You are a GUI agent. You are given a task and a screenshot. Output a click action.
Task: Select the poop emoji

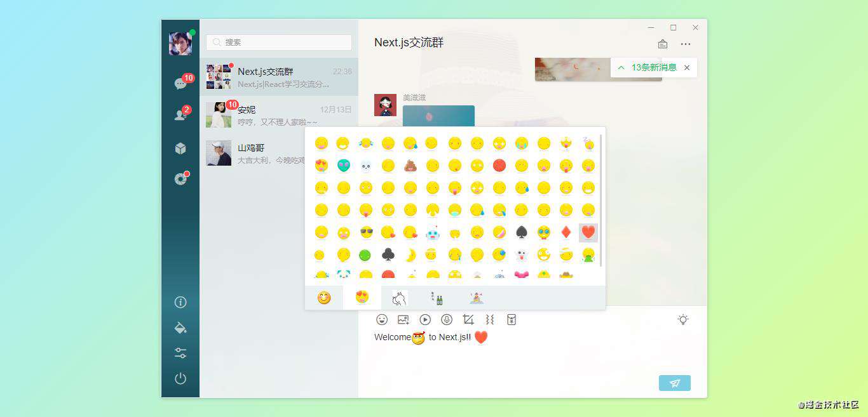coord(410,166)
